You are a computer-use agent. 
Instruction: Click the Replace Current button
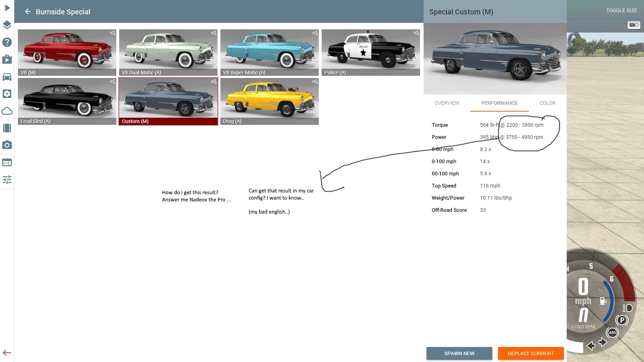point(531,353)
